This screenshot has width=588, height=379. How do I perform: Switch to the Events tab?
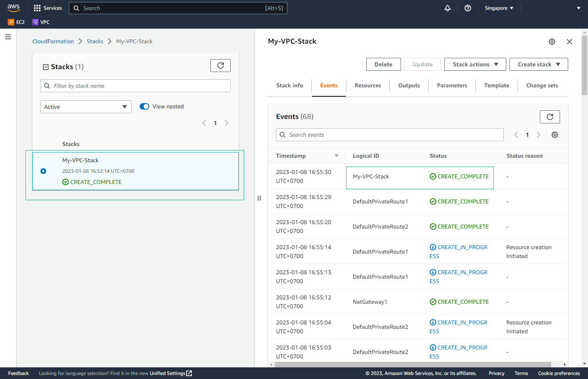pos(329,85)
